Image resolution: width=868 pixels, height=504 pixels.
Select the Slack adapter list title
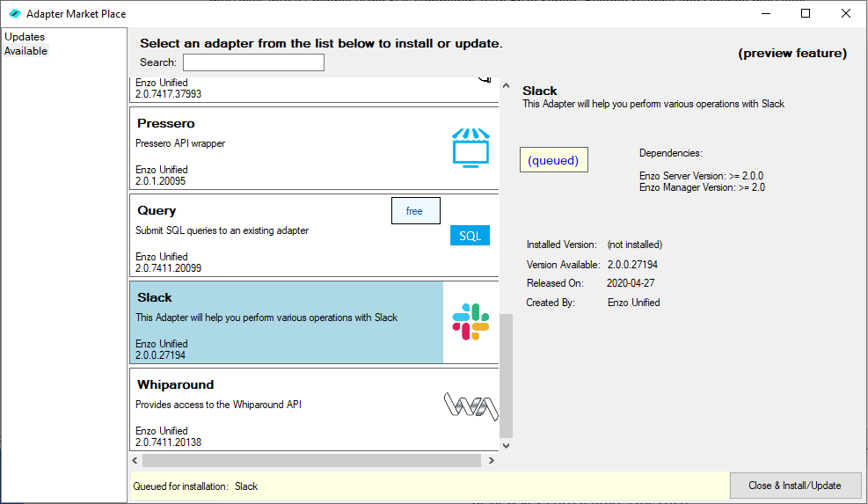[155, 297]
